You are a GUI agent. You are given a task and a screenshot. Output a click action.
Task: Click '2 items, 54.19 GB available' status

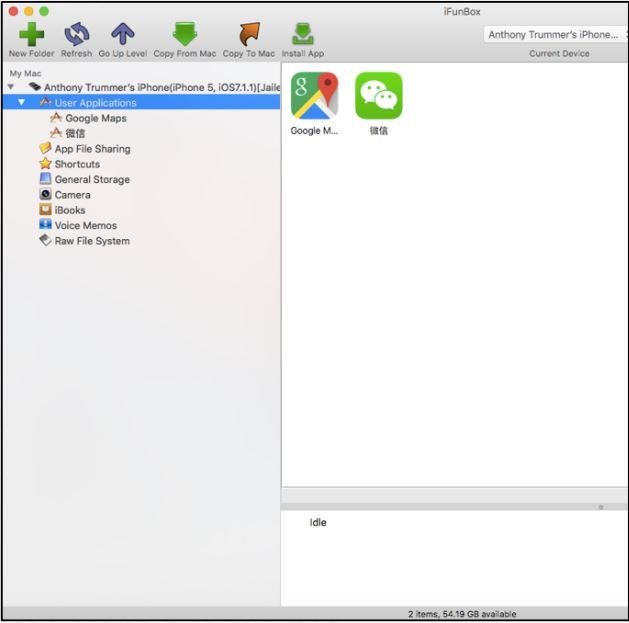tap(462, 614)
